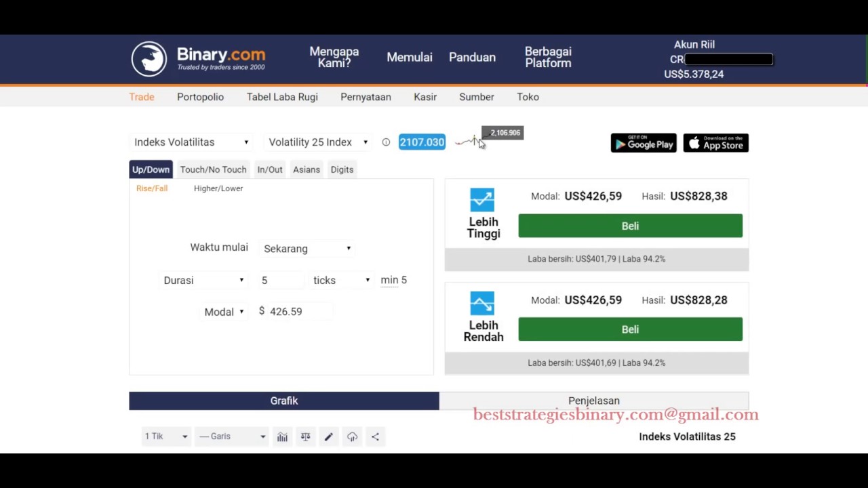This screenshot has width=868, height=488.
Task: Click the Lebih Tinggi rise icon
Action: (482, 201)
